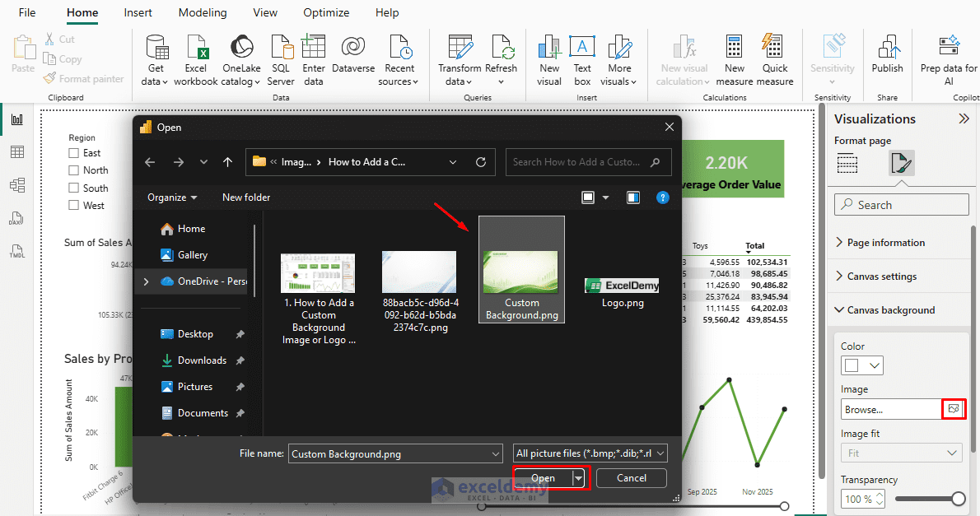Click the Refresh icon
Viewport: 980px width, 516px height.
[502, 48]
